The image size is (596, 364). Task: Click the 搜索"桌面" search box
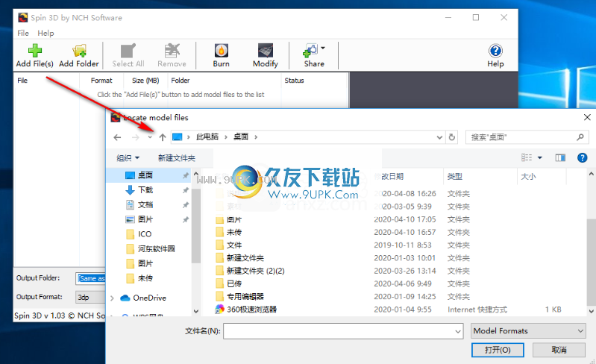pyautogui.click(x=527, y=137)
